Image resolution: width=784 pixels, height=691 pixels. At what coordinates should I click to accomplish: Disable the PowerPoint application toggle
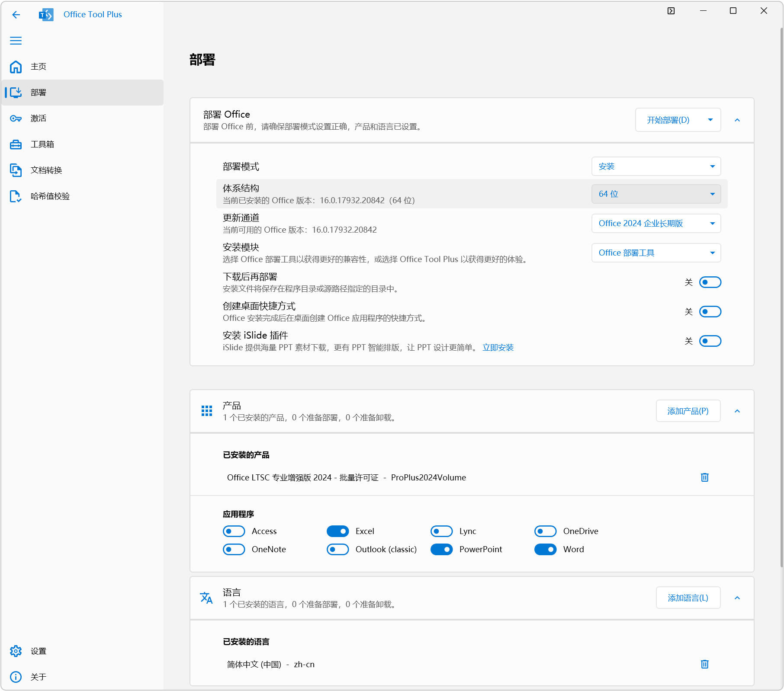[442, 549]
